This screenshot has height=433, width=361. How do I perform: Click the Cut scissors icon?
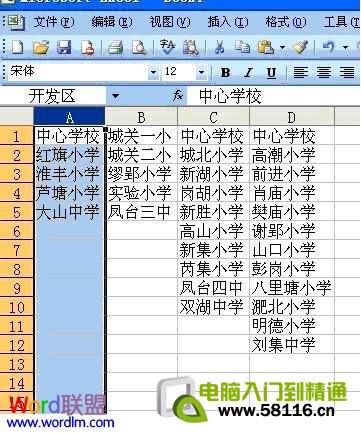click(219, 47)
